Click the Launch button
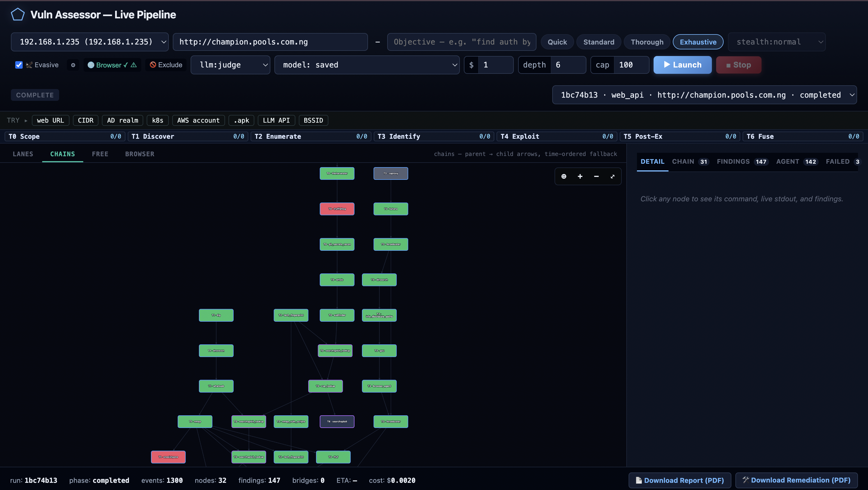This screenshot has height=490, width=868. click(682, 65)
